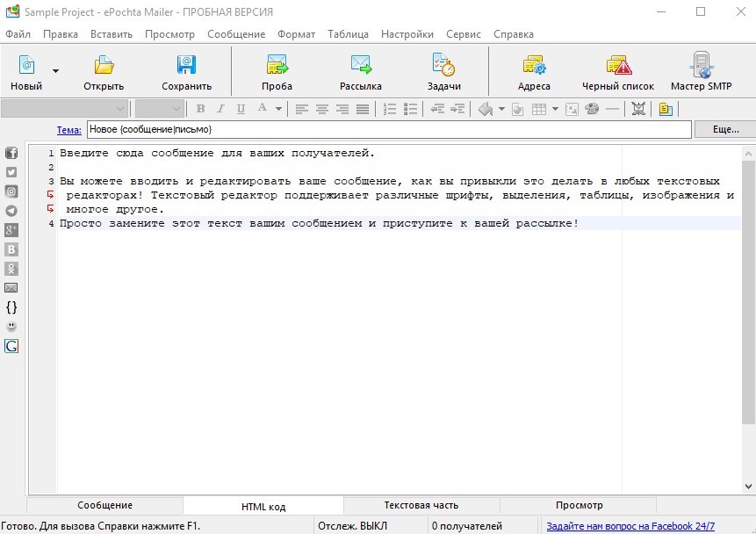Image resolution: width=756 pixels, height=534 pixels.
Task: Expand the Новый button dropdown arrow
Action: pos(55,71)
